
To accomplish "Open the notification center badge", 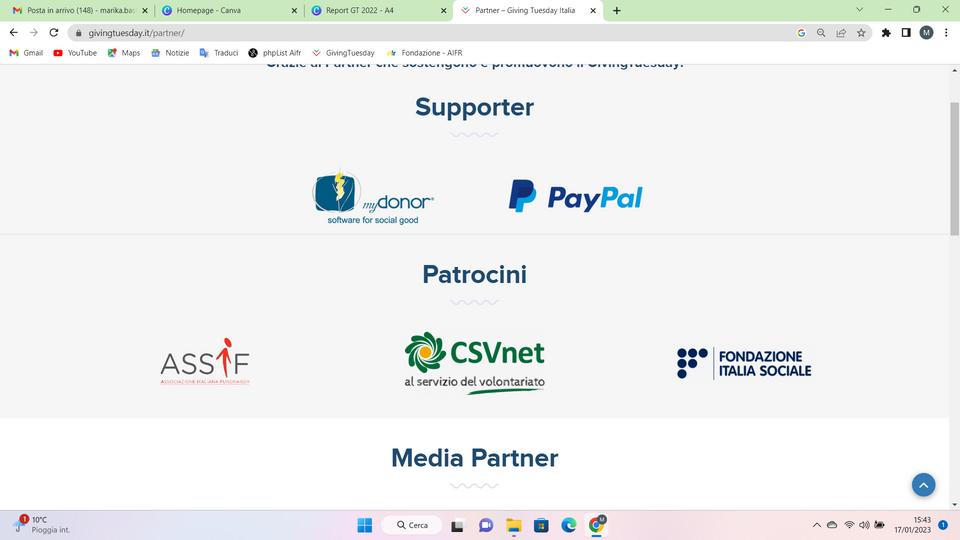I will click(x=943, y=525).
